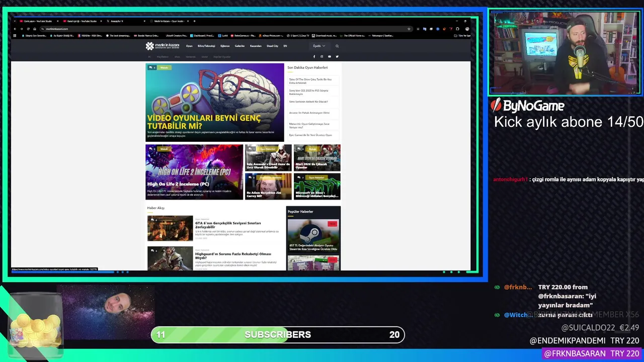Open the Eğlence menu item
Screen dimensions: 644x362
coord(225,46)
